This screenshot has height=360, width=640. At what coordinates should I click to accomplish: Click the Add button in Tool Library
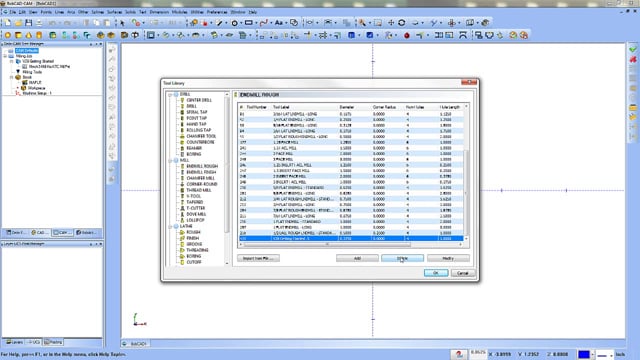(357, 258)
